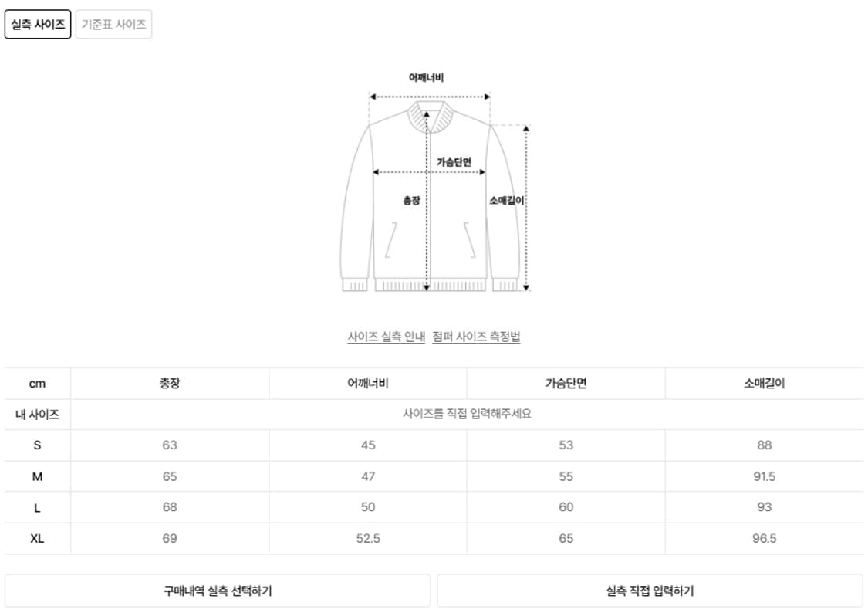Screen dimensions: 868x613
Task: Select the XL size row
Action: click(x=37, y=540)
